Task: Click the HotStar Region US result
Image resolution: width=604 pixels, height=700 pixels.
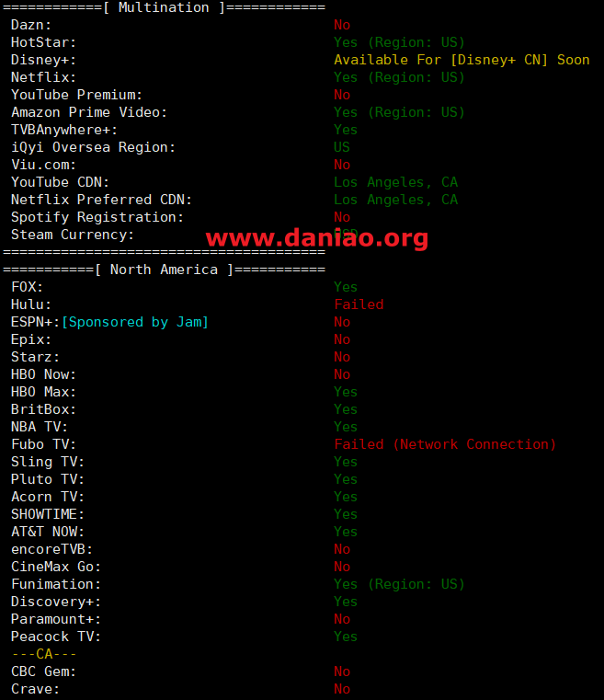Action: (x=399, y=42)
